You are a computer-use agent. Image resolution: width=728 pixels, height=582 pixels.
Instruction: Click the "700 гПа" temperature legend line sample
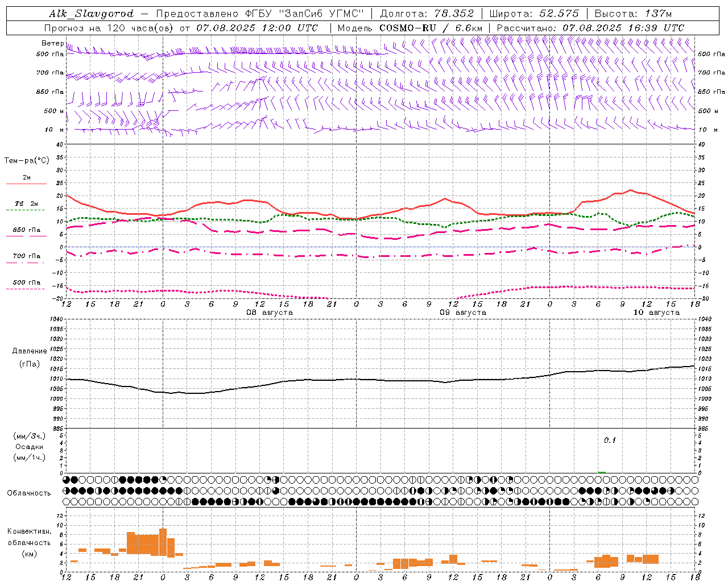pos(26,263)
